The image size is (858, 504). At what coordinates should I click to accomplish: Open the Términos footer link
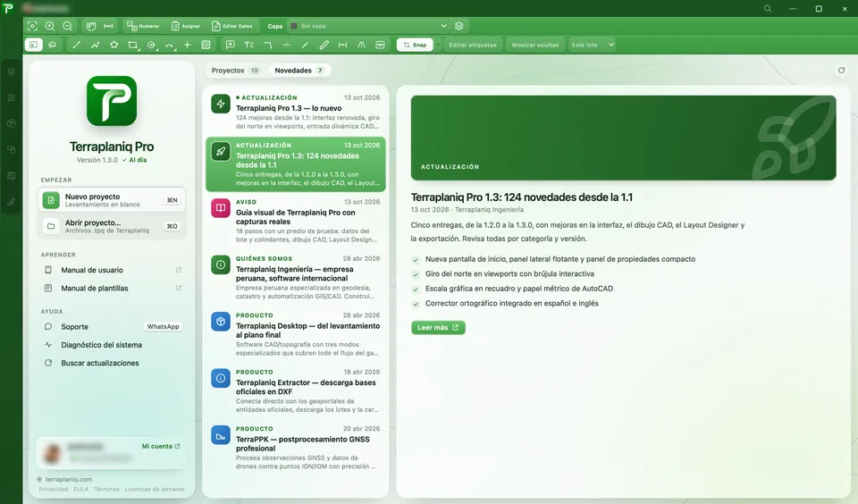106,489
